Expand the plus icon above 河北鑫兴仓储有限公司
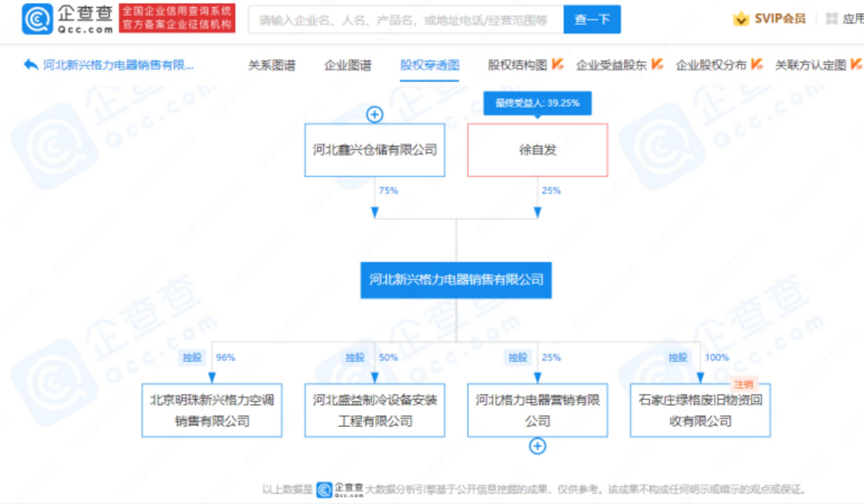The width and height of the screenshot is (864, 504). point(375,114)
